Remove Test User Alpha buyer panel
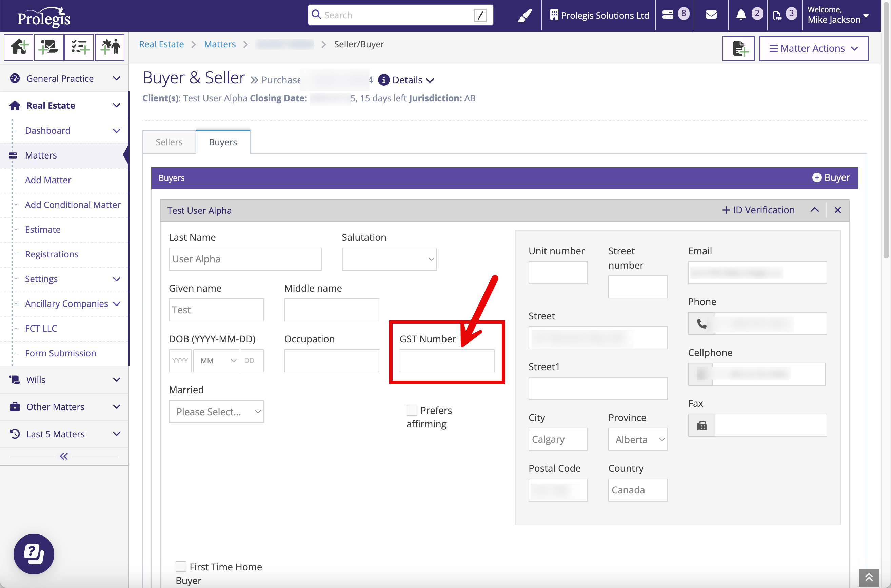891x588 pixels. pyautogui.click(x=837, y=210)
